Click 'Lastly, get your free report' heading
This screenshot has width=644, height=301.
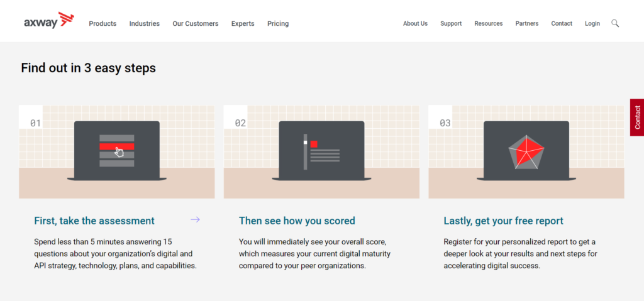tap(503, 221)
